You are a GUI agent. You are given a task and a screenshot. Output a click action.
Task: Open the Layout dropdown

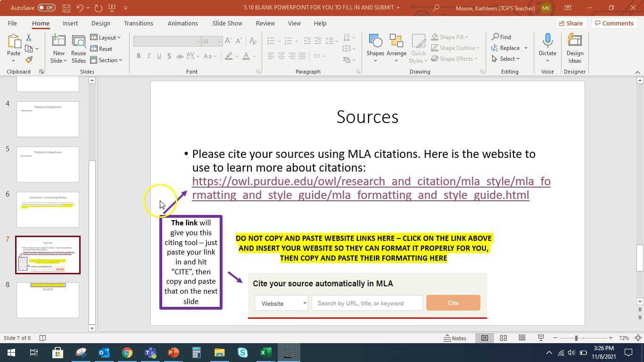point(107,37)
